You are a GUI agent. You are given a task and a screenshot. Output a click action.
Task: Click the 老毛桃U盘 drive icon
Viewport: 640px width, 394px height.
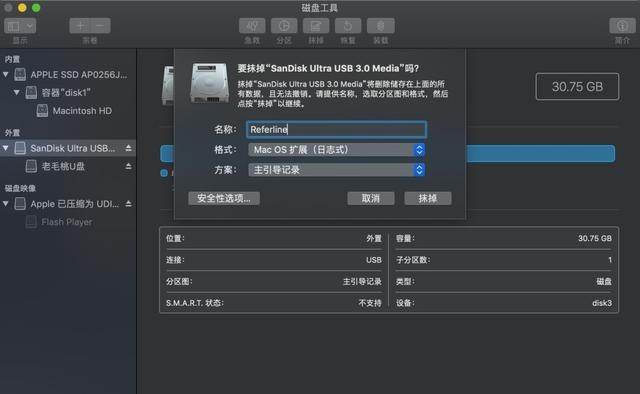coord(31,166)
